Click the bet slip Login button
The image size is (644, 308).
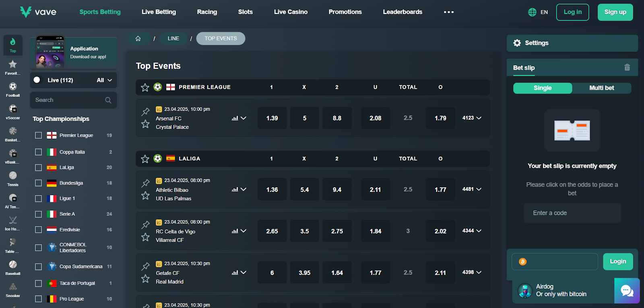(x=618, y=262)
